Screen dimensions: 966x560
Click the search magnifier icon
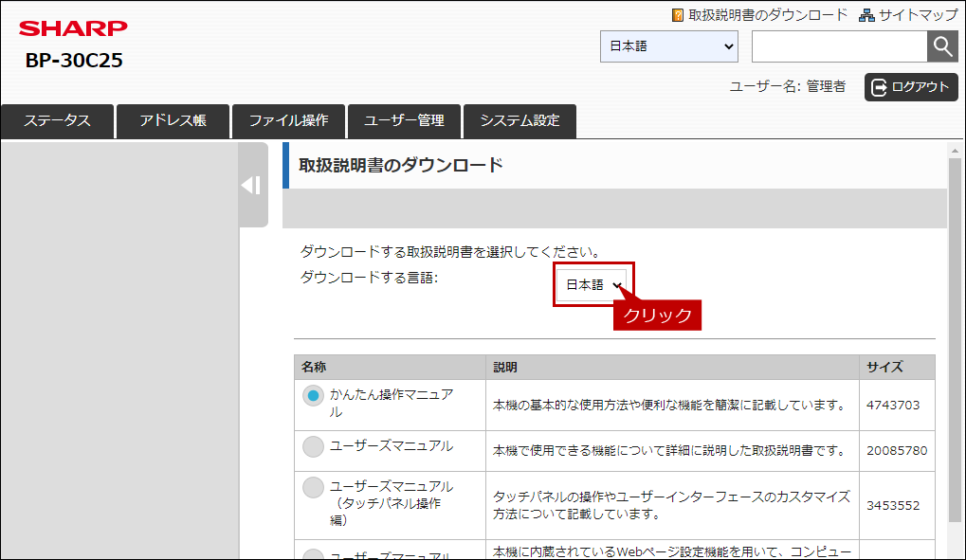tap(942, 46)
